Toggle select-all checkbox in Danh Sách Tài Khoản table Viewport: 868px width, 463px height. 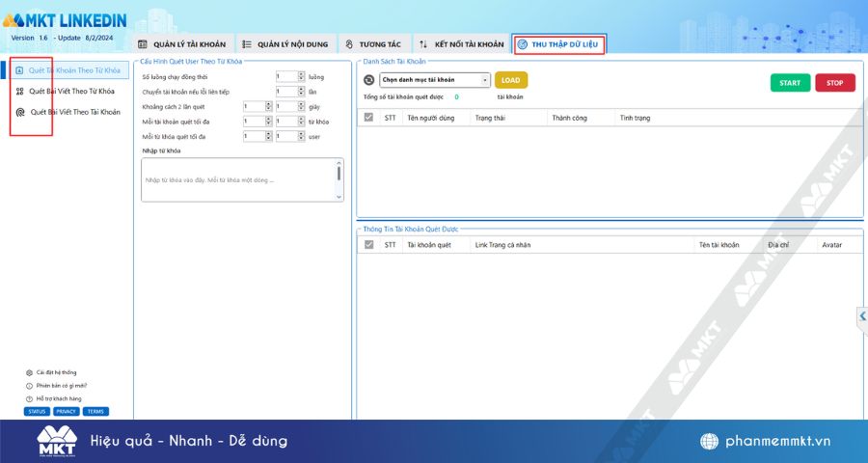(x=368, y=118)
